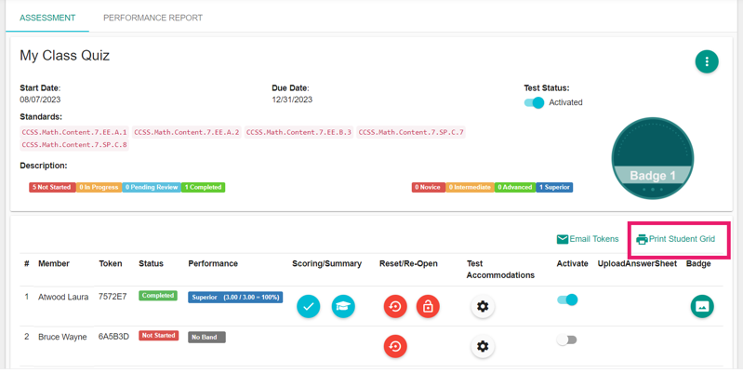Click the 0 Pending Review status badge
744x374 pixels.
(x=151, y=187)
